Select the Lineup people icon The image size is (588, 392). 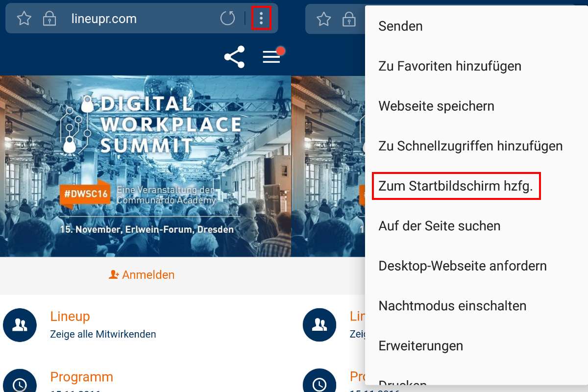[20, 324]
